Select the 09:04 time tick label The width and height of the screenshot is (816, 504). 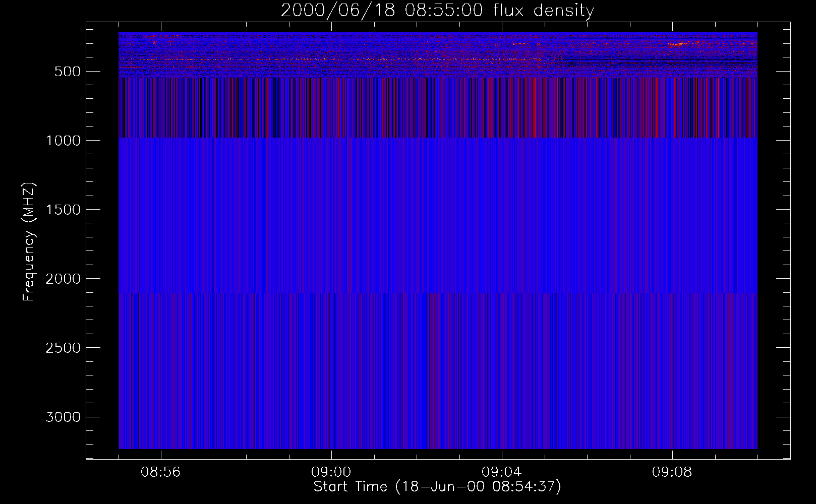pos(501,472)
